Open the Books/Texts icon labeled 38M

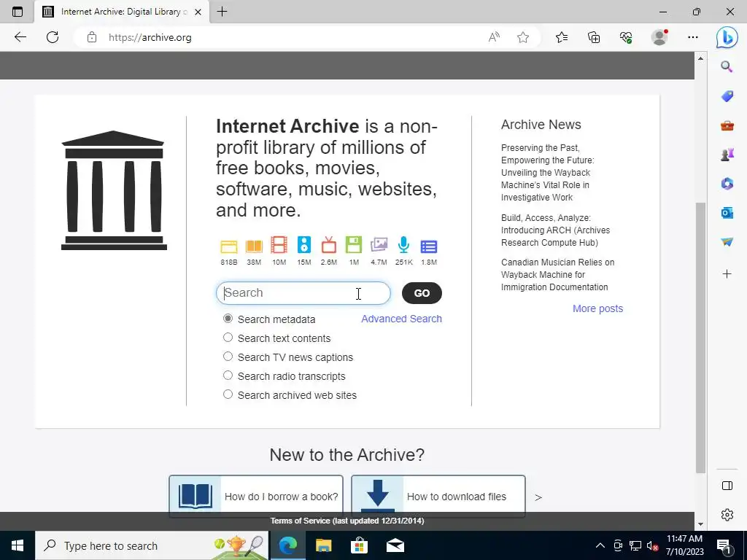[254, 246]
